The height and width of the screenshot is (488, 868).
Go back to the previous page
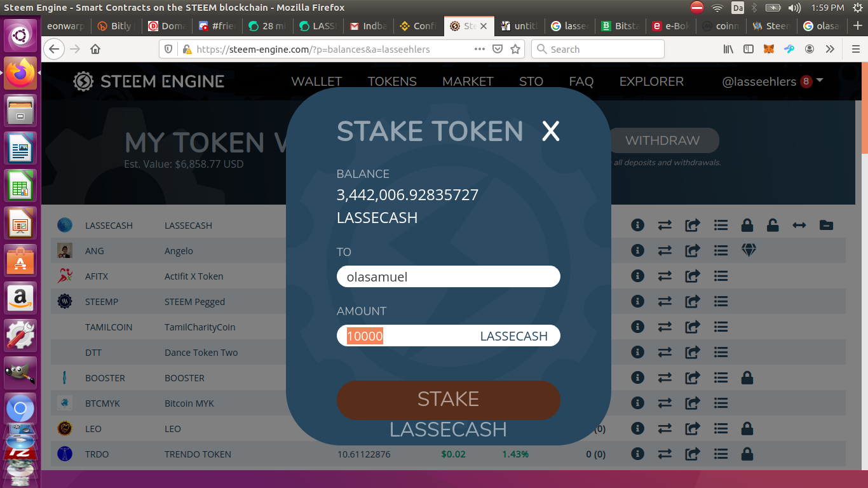54,49
